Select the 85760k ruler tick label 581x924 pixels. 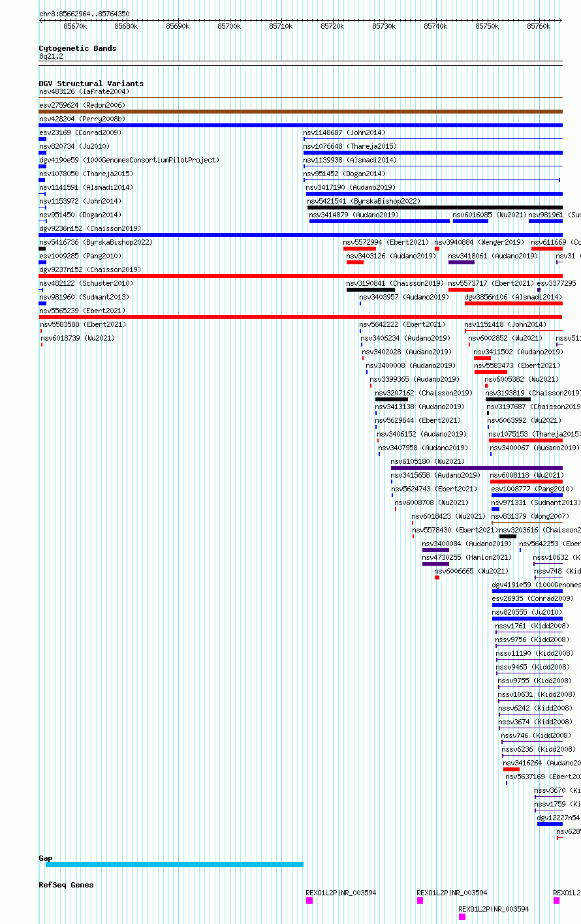point(539,26)
